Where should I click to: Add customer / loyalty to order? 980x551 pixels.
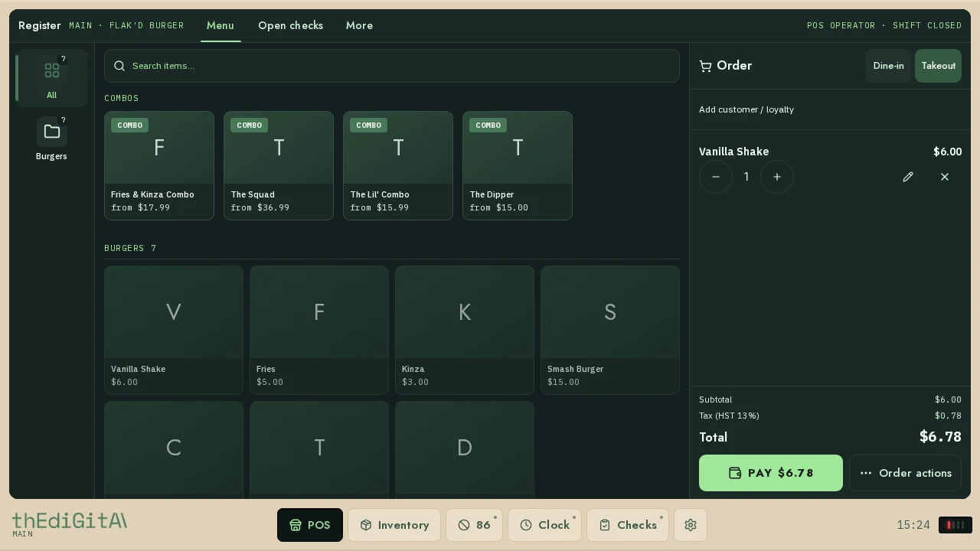pos(746,109)
